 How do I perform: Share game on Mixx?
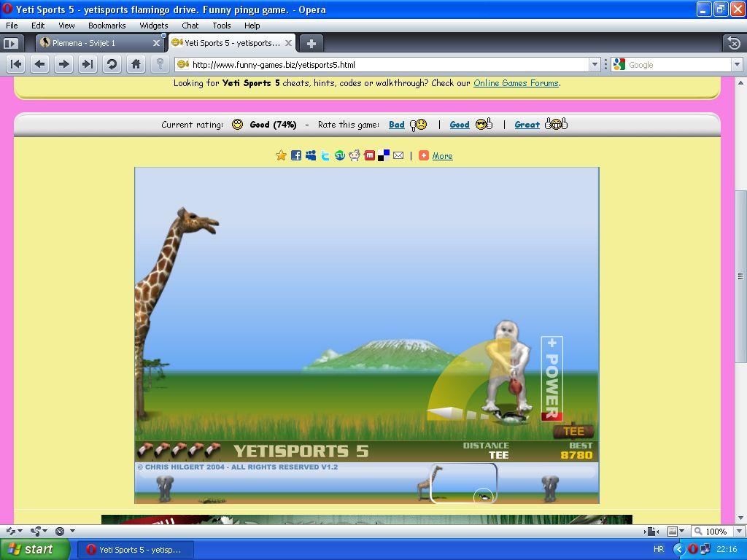coord(369,155)
